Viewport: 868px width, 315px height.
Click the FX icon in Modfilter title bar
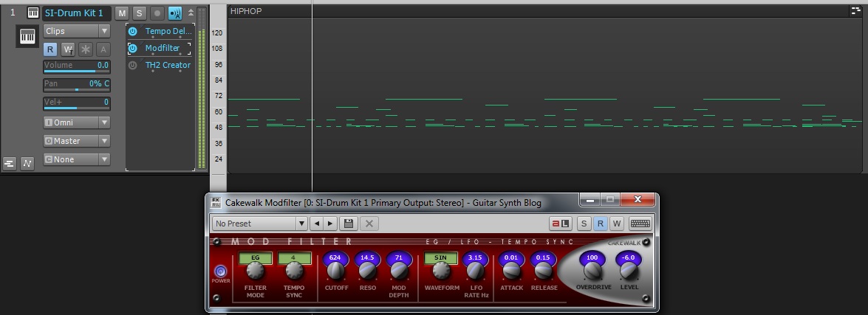216,202
